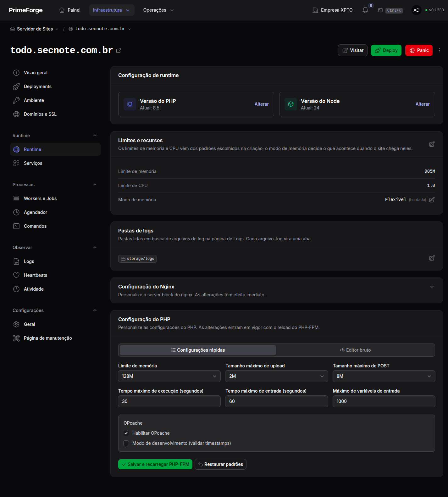Click the Deployments rocket icon

coord(16,87)
